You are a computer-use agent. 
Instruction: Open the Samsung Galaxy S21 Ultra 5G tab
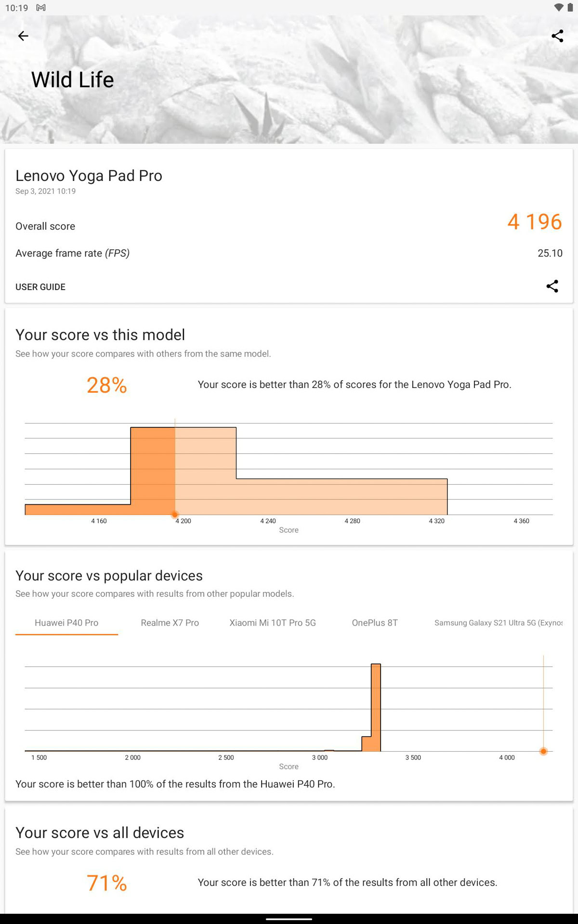point(498,623)
